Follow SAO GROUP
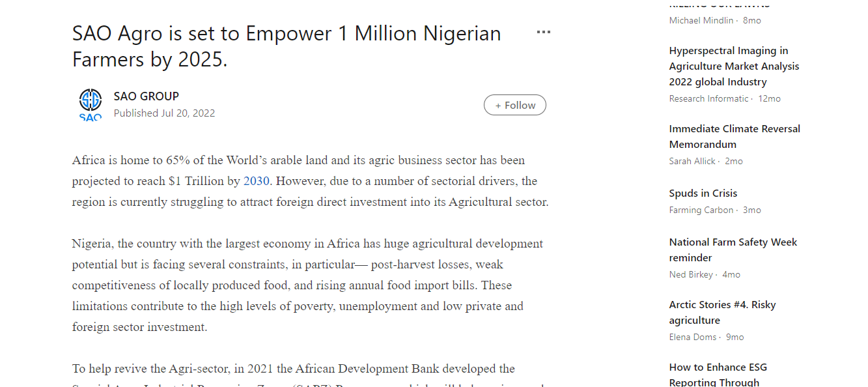This screenshot has width=868, height=387. (x=515, y=105)
